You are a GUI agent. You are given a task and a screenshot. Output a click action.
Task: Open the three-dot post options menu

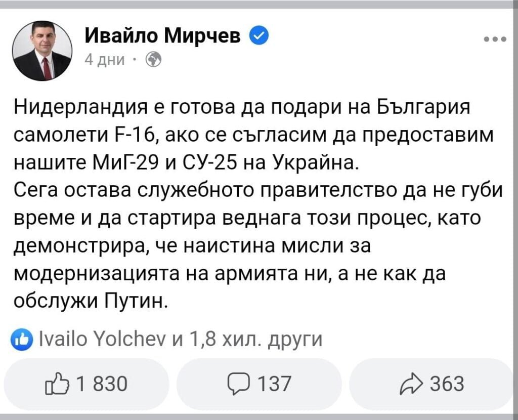495,39
